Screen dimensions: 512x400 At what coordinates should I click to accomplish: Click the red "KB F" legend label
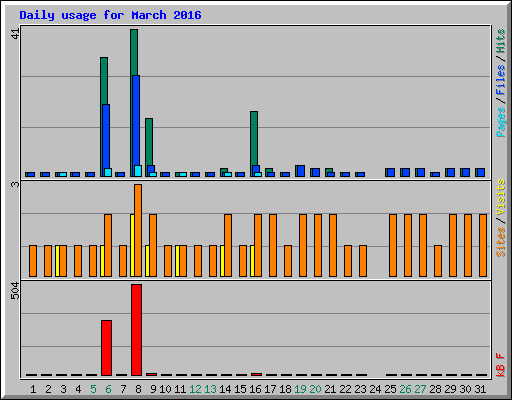501,365
